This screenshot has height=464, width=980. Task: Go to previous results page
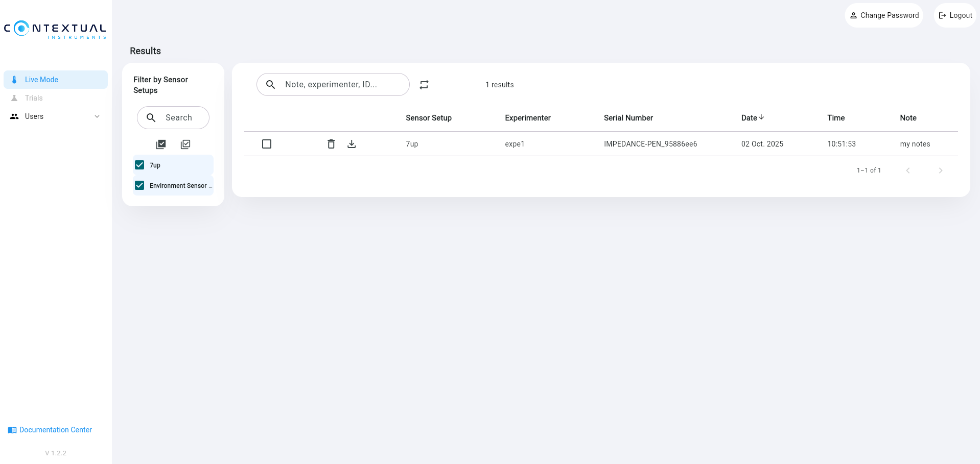click(908, 170)
